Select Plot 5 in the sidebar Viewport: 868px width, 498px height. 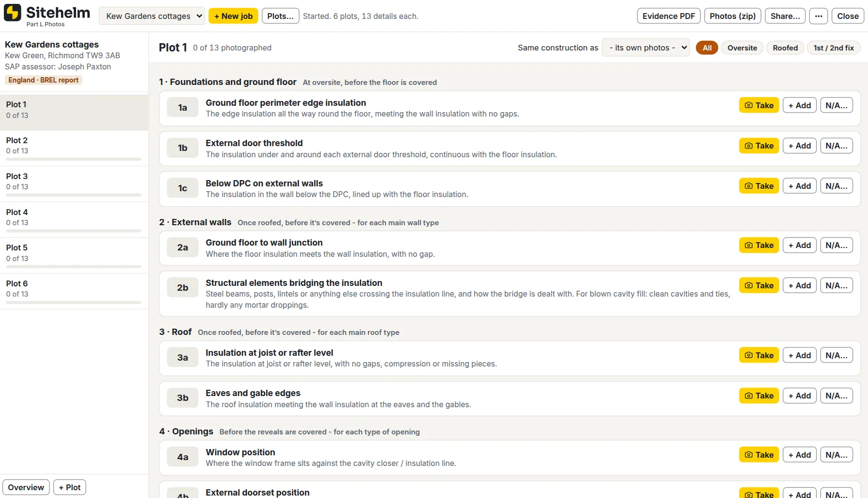point(74,255)
